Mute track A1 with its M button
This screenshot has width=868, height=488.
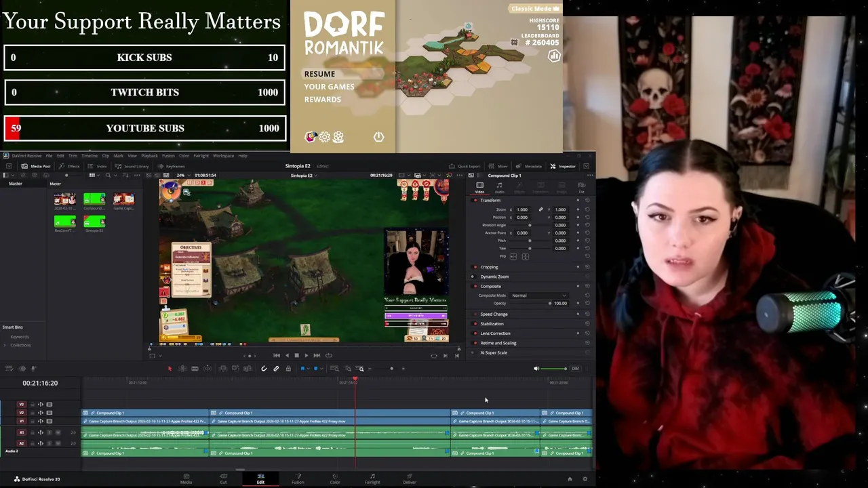[x=58, y=432]
